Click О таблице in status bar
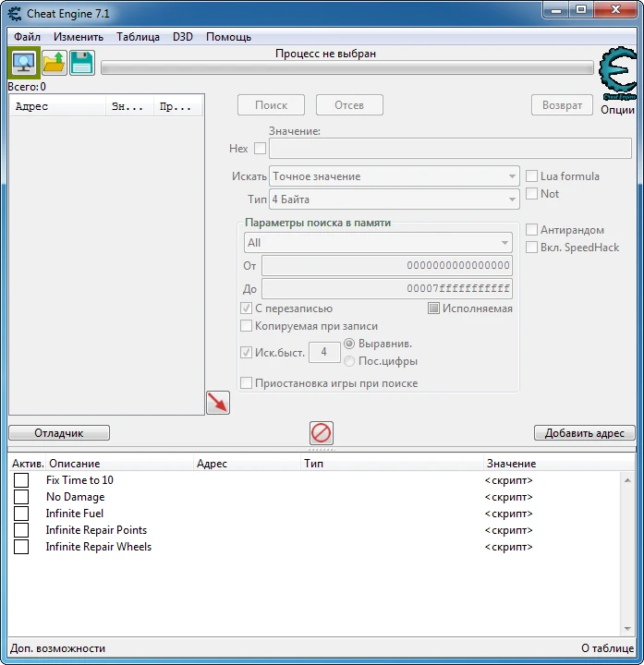The height and width of the screenshot is (665, 644). (x=608, y=648)
